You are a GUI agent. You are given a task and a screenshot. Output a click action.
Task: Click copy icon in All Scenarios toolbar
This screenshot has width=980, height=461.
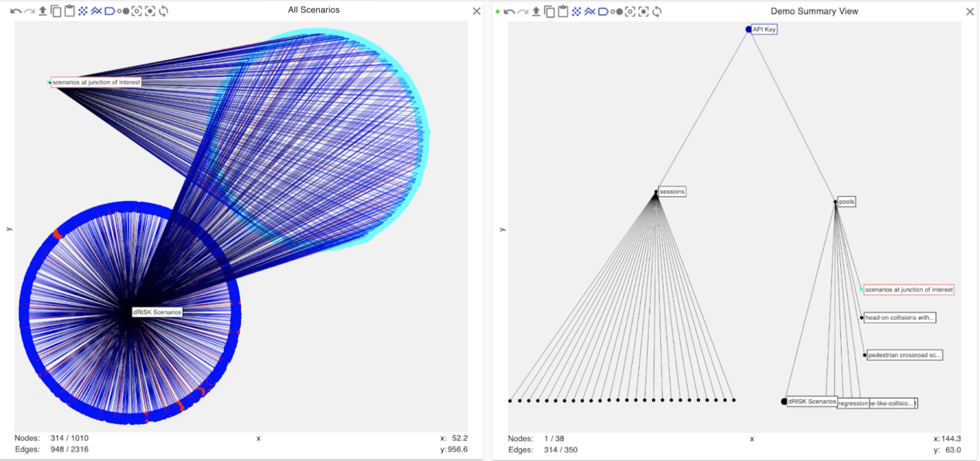[x=56, y=11]
